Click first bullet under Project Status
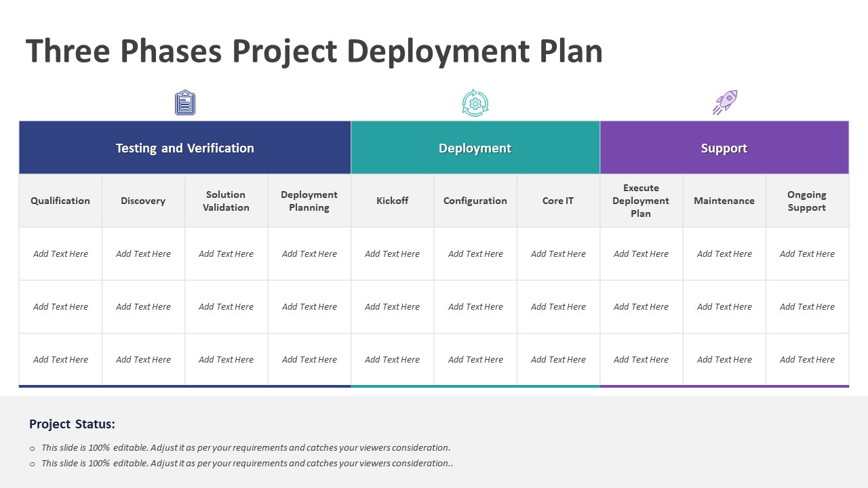This screenshot has width=868, height=488. (245, 447)
